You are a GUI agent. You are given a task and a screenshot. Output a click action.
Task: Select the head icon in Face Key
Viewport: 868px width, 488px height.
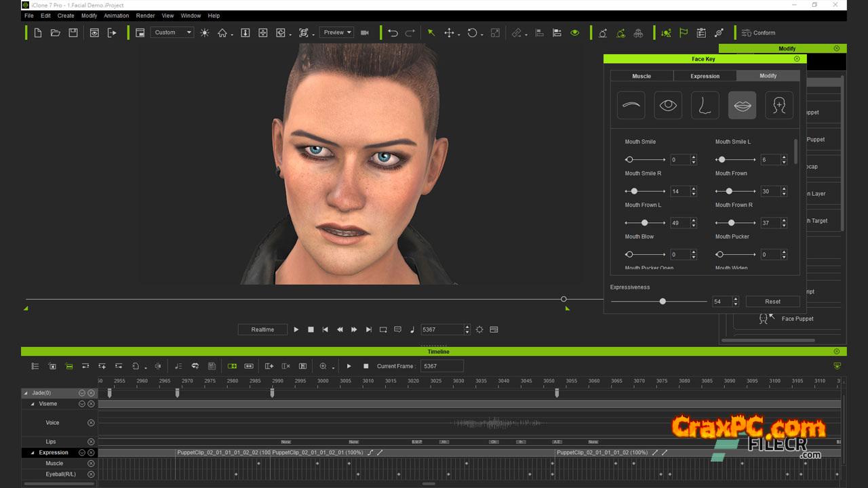[x=778, y=106]
